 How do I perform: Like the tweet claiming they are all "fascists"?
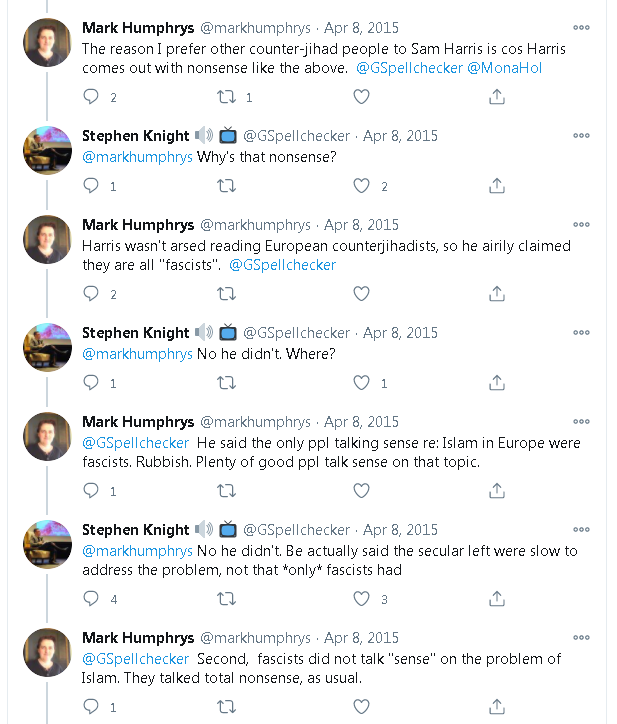click(362, 294)
